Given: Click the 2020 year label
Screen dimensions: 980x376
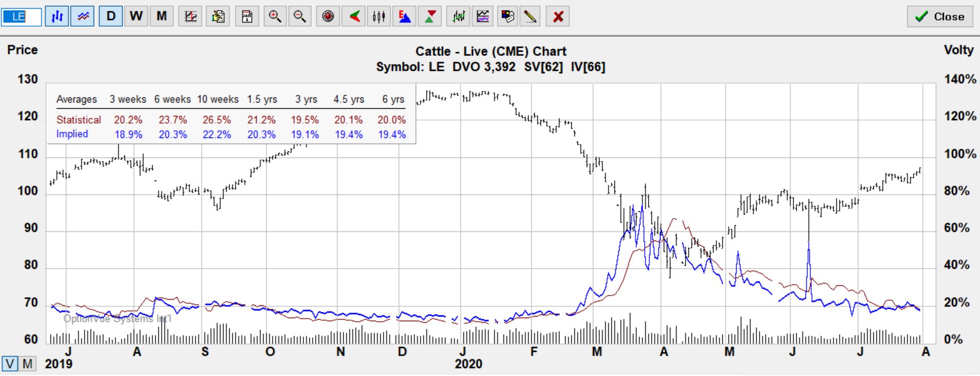Looking at the screenshot, I should pyautogui.click(x=468, y=364).
